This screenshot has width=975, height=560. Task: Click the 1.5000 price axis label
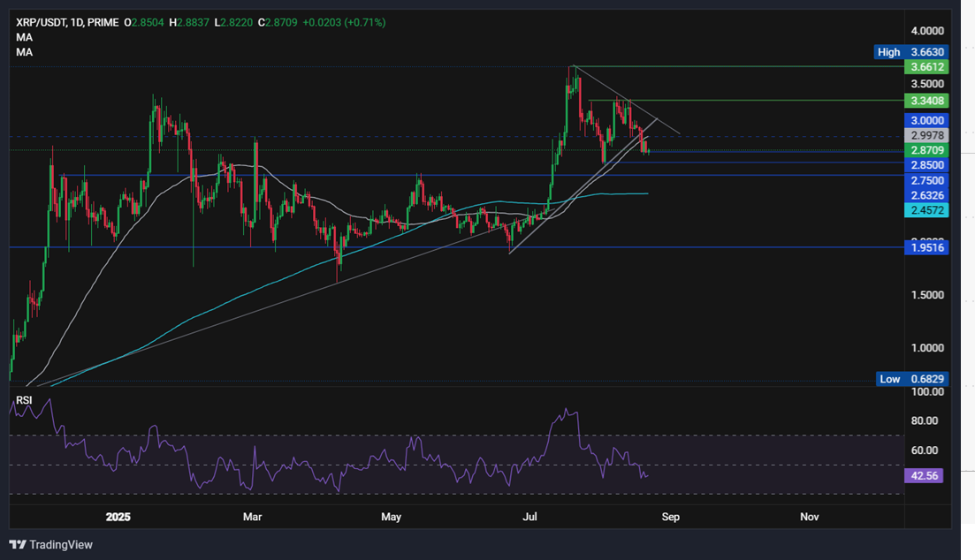[x=927, y=295]
